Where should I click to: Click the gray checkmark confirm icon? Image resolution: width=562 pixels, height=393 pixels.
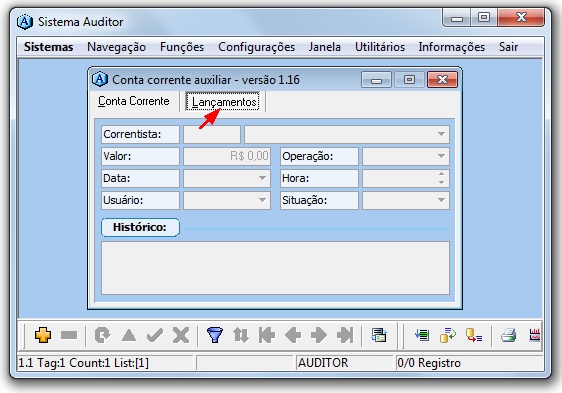[x=155, y=335]
